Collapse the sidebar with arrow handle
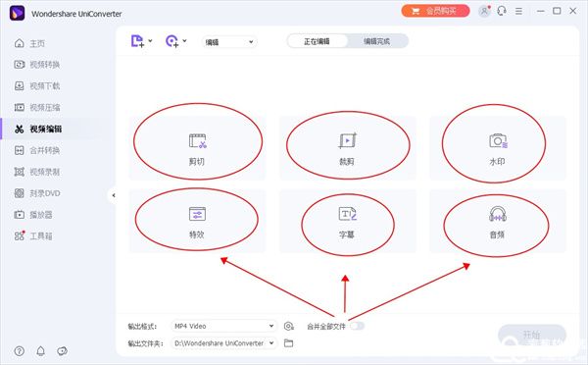This screenshot has height=365, width=588. [114, 195]
